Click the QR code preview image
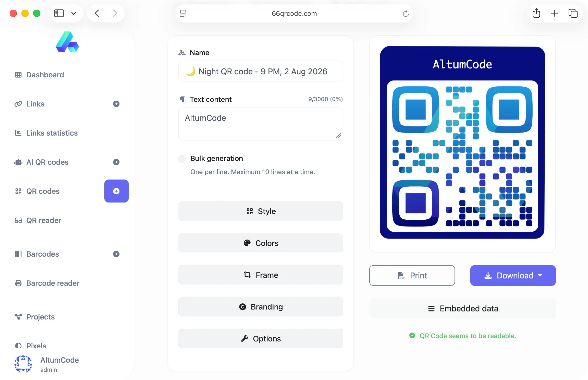Image resolution: width=588 pixels, height=380 pixels. pyautogui.click(x=462, y=142)
